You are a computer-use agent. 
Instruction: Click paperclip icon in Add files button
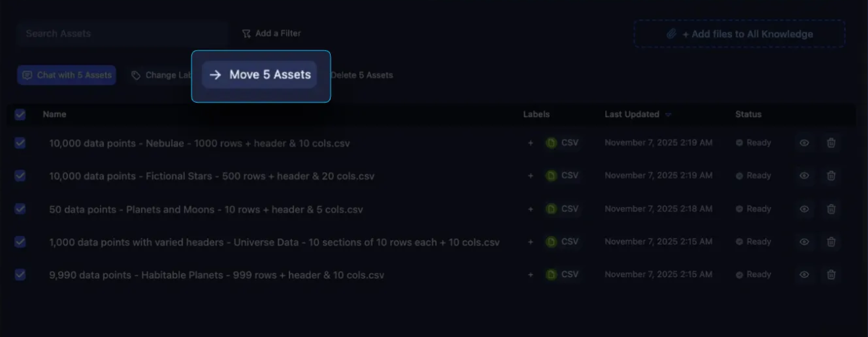671,34
